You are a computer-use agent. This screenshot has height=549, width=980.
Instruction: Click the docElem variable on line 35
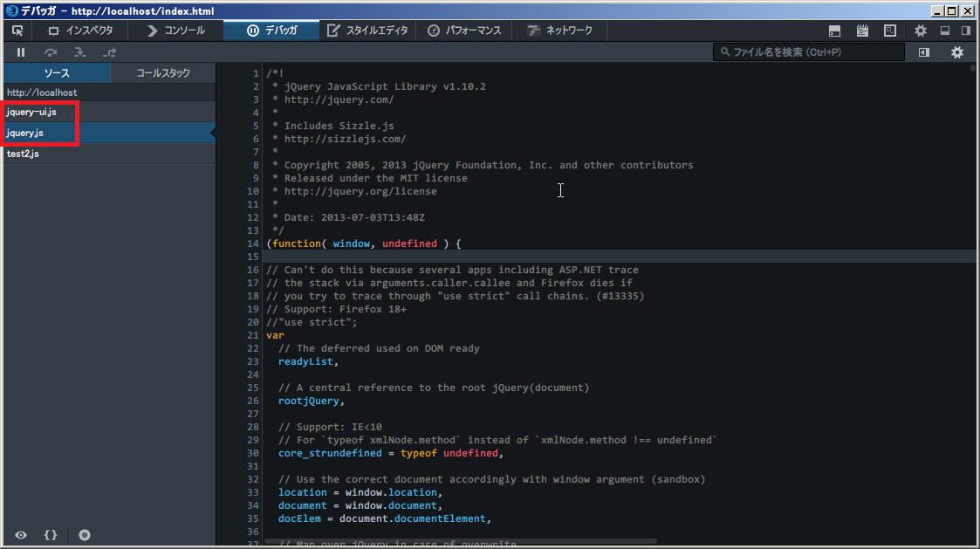[299, 519]
